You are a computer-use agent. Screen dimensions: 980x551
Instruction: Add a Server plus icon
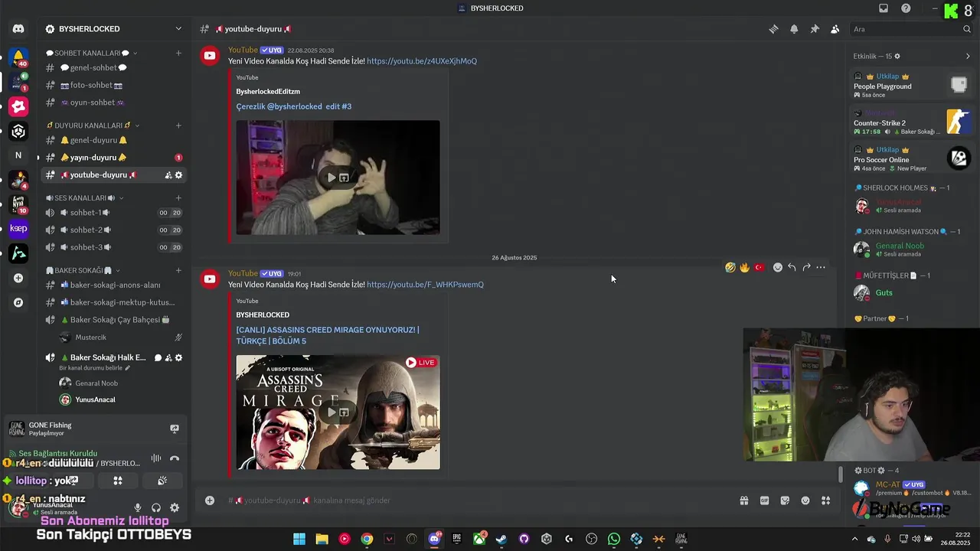(x=18, y=278)
